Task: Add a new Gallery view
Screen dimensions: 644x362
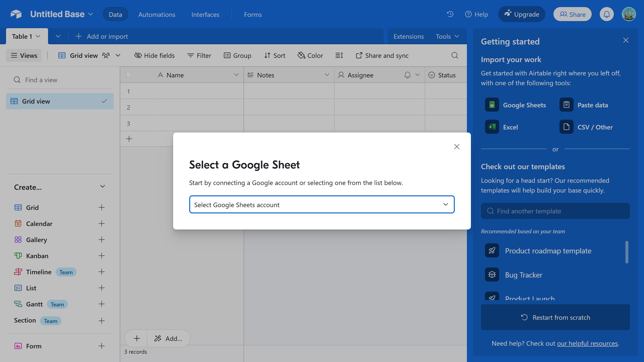Action: (x=101, y=240)
